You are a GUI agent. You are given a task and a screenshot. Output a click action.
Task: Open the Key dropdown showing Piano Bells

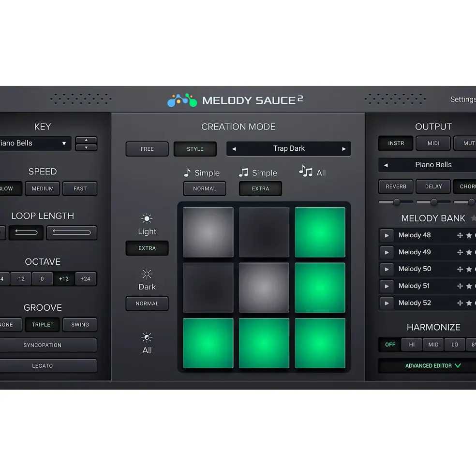(35, 144)
